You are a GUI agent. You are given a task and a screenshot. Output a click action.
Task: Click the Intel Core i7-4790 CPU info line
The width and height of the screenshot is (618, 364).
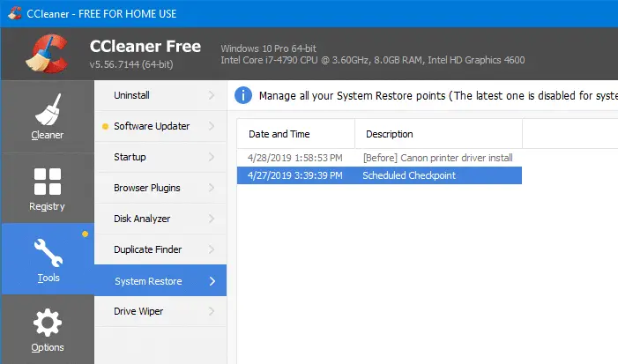(373, 60)
